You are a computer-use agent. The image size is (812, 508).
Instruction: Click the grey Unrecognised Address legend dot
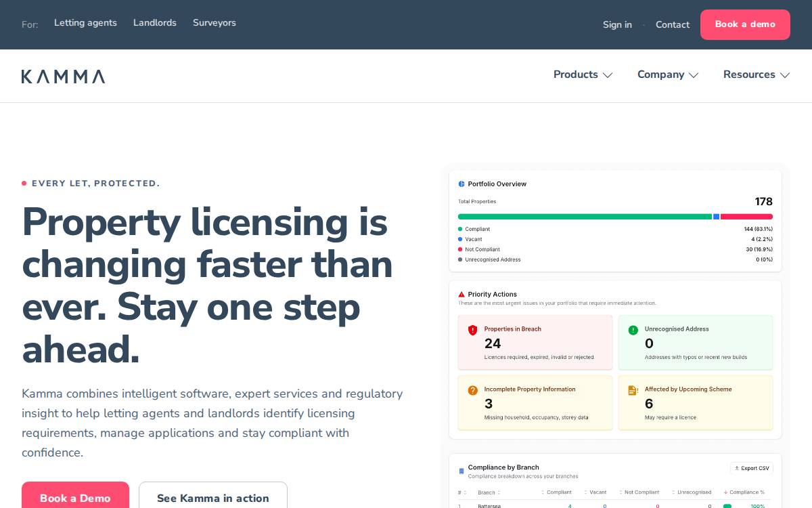tap(460, 259)
